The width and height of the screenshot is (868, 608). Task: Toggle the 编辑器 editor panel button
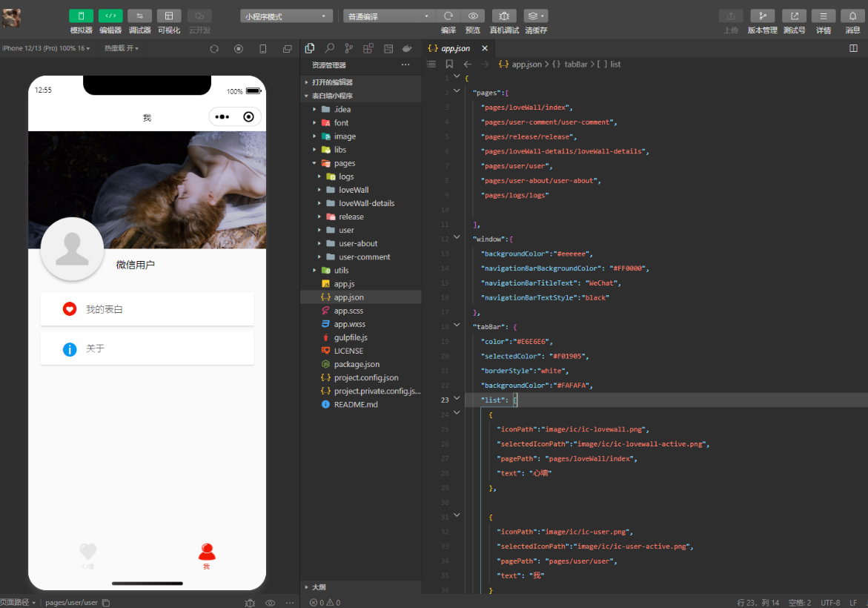(110, 16)
